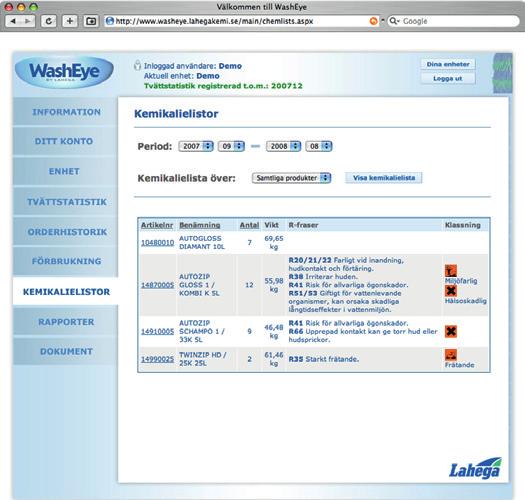Click the Kemikalielistor page heading
525x500 pixels.
click(176, 114)
